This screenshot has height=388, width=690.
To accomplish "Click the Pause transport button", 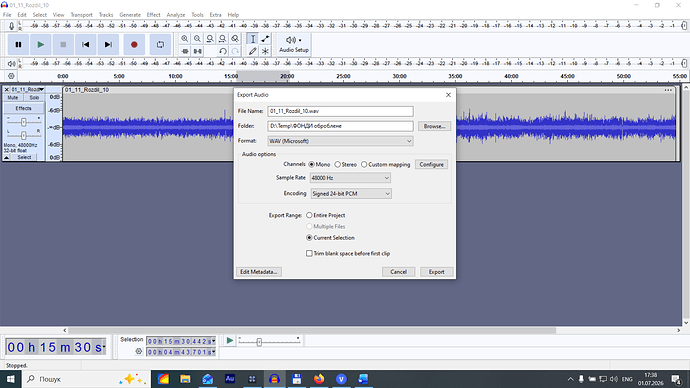I will coord(18,44).
